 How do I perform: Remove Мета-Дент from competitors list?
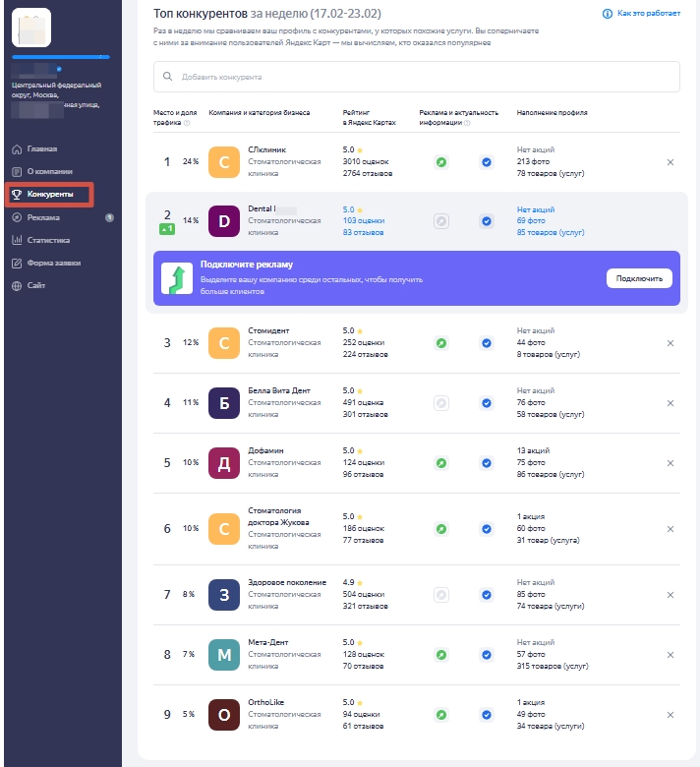pyautogui.click(x=671, y=655)
